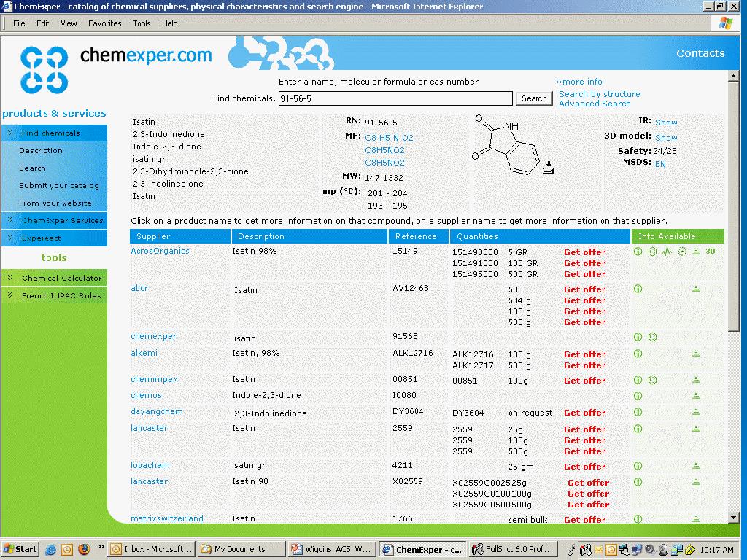Open the Tools menu
This screenshot has height=560, width=747.
coord(142,23)
